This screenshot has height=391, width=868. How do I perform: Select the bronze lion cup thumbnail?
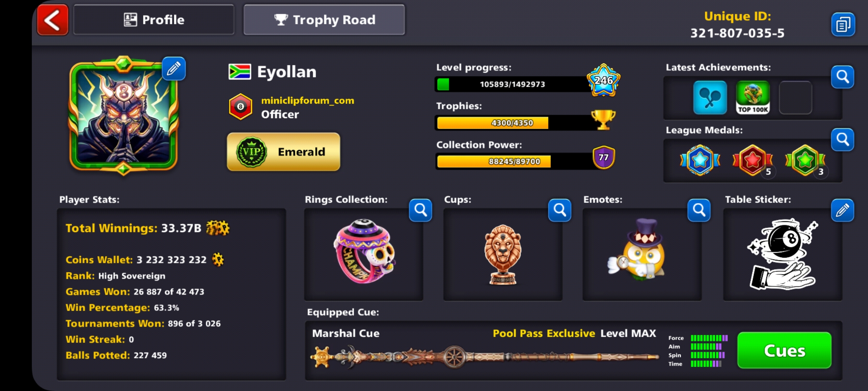503,255
